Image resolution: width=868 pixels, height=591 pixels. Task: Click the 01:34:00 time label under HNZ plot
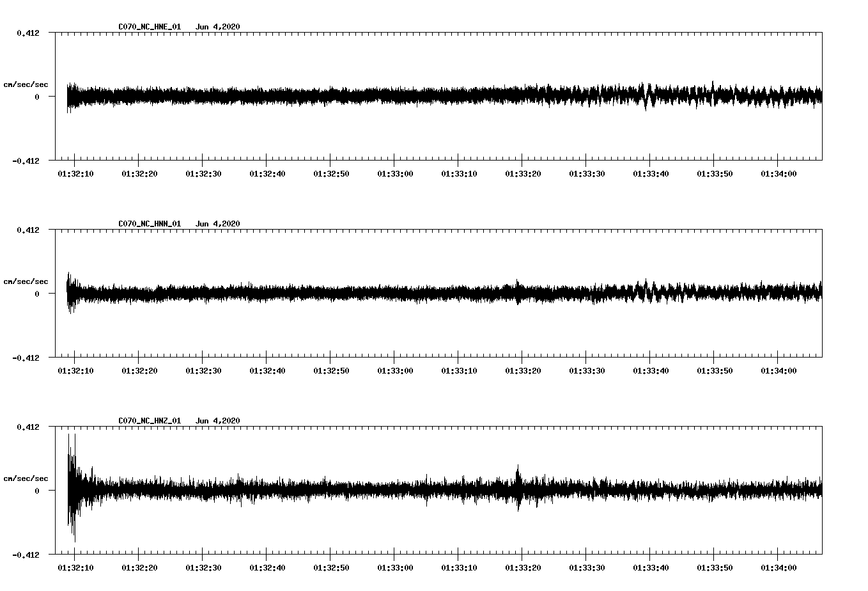[779, 568]
